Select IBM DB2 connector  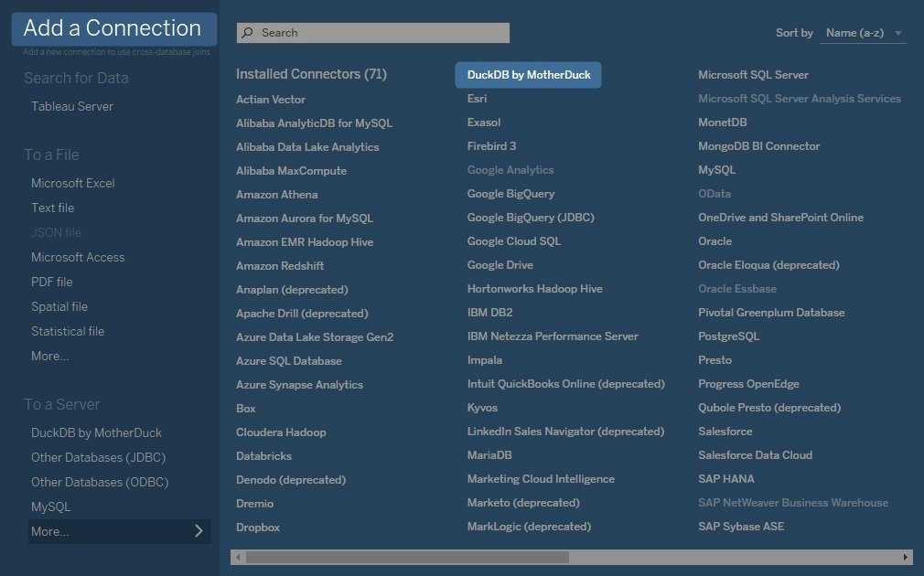(x=489, y=312)
